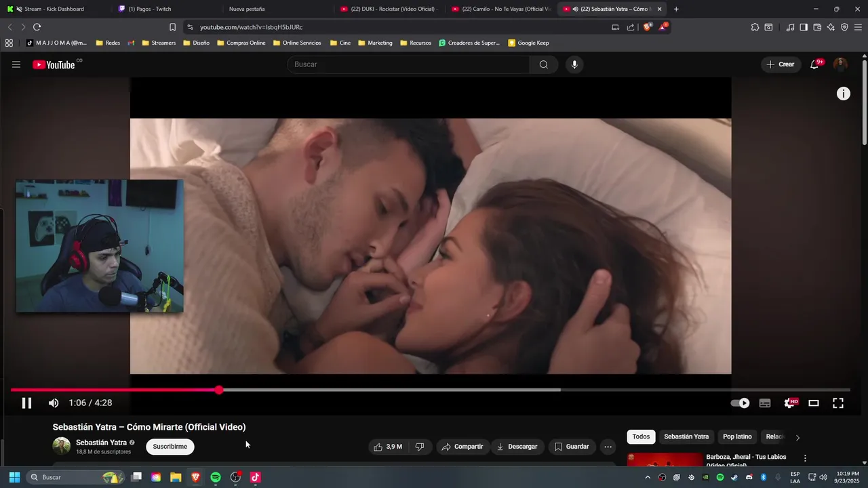
Task: Open the Streamers bookmarks folder
Action: coord(159,43)
